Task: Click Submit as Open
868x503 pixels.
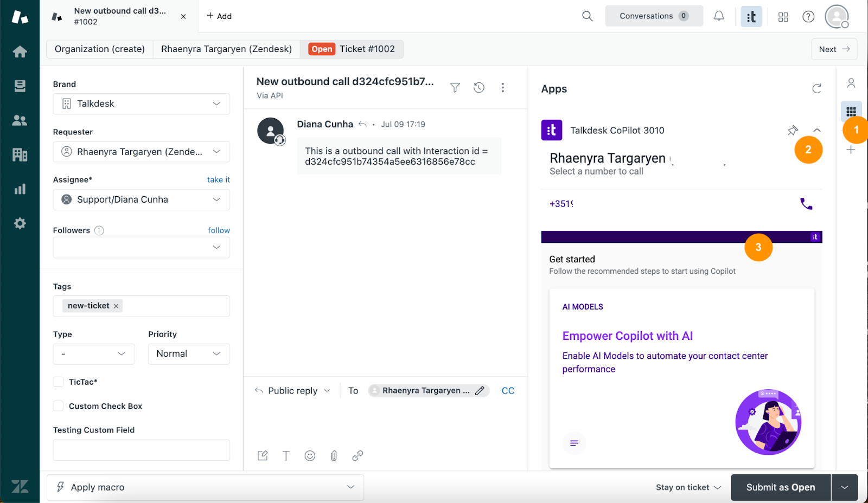Action: [781, 487]
